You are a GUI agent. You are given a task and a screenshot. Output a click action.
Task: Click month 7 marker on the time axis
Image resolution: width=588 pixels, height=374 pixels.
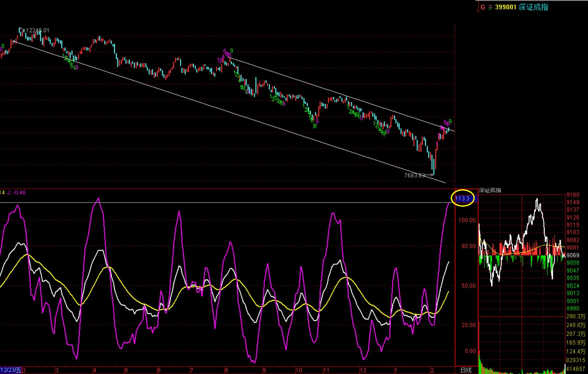[x=192, y=370]
